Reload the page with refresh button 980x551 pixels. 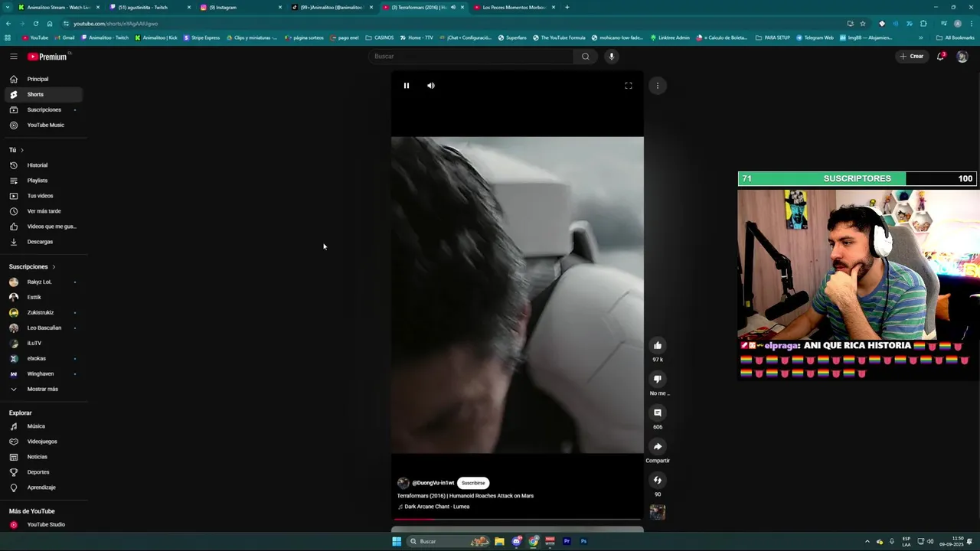(x=36, y=24)
